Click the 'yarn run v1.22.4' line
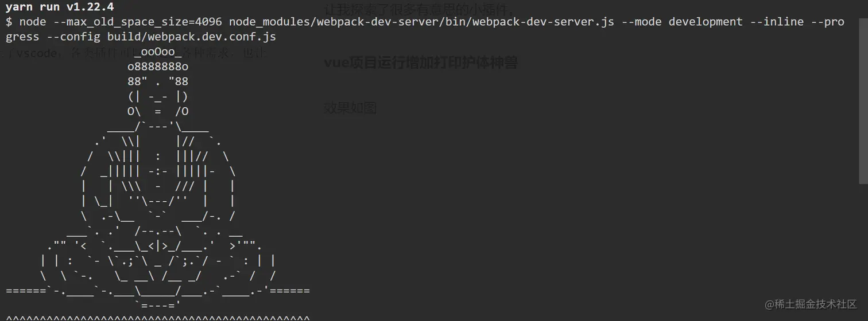868x321 pixels. (60, 7)
